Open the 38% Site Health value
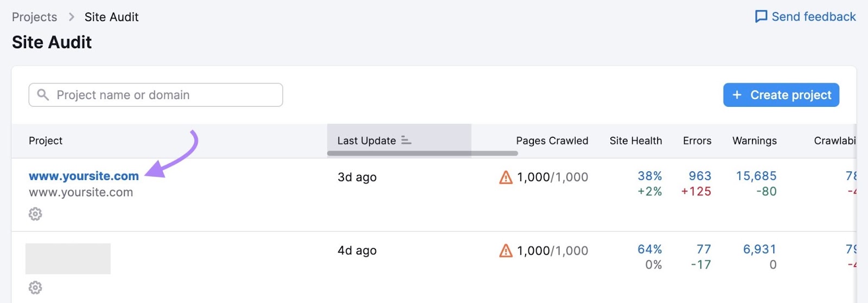The width and height of the screenshot is (868, 303). click(x=649, y=176)
